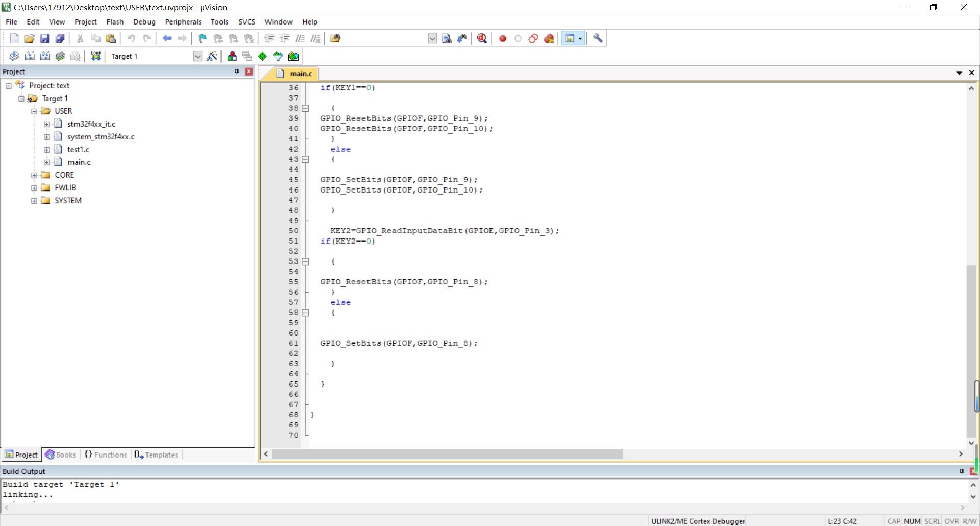Collapse the Project: text root node
The width and height of the screenshot is (980, 526).
9,86
